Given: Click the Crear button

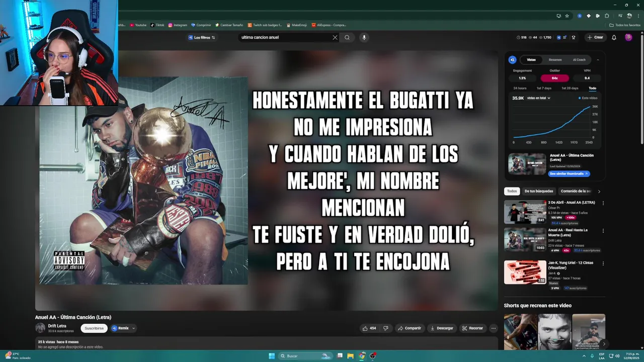Looking at the screenshot, I should pyautogui.click(x=595, y=37).
